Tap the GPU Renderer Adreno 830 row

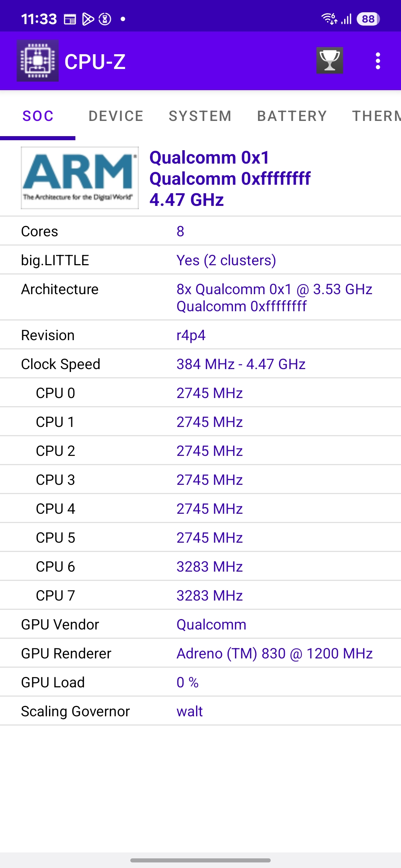200,653
